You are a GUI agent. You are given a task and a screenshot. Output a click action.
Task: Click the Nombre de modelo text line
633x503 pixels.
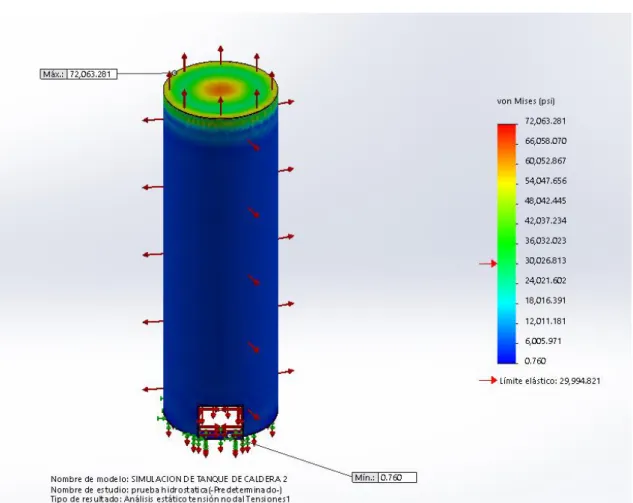tap(169, 479)
